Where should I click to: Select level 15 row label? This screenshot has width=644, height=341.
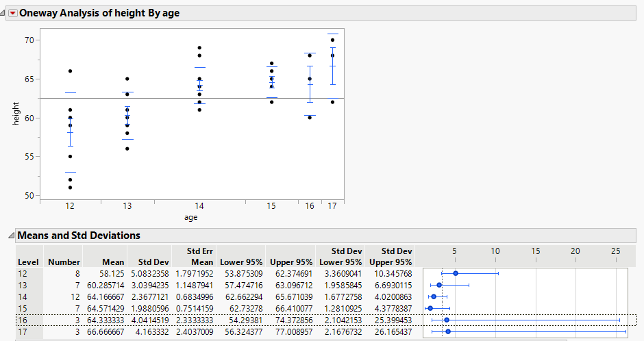point(23,308)
